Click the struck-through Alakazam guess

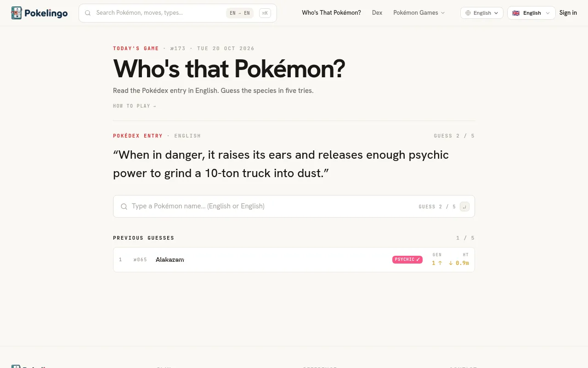coord(170,260)
